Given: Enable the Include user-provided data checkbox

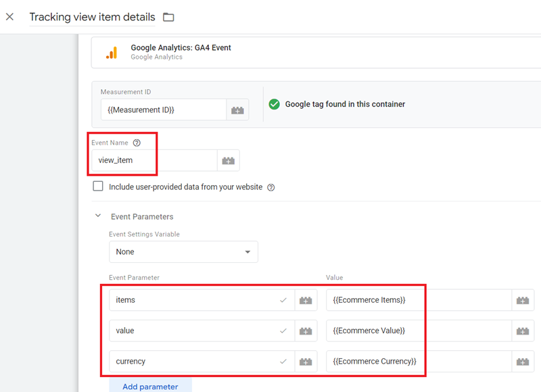Looking at the screenshot, I should pos(98,186).
